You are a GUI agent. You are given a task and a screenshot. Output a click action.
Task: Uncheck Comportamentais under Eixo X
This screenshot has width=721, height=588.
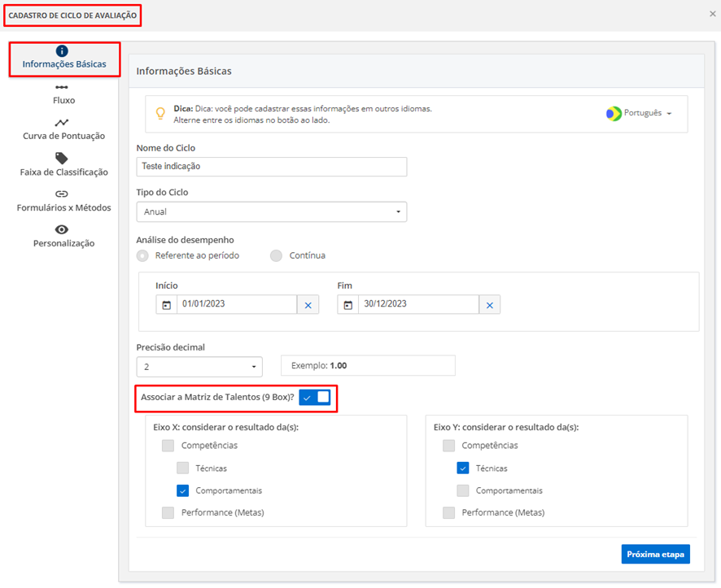pos(183,490)
